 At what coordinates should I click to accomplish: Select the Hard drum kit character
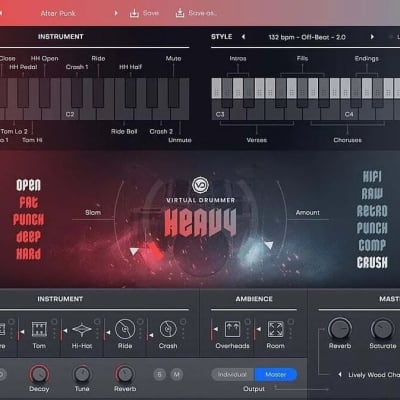[29, 254]
